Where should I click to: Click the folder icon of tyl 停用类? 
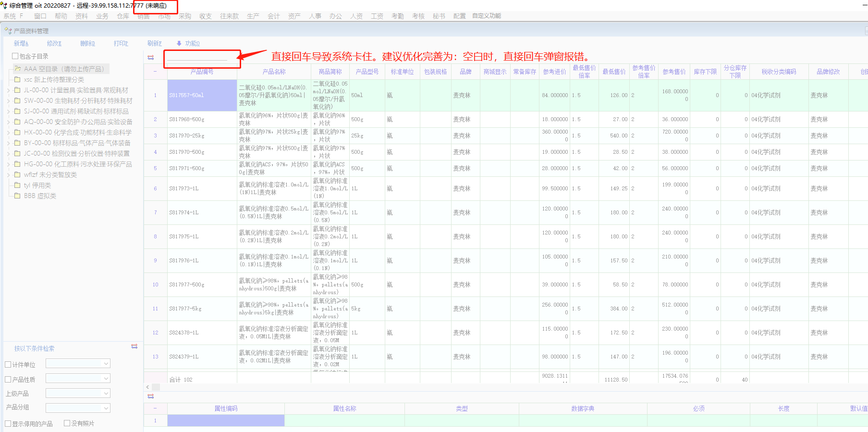(x=18, y=185)
